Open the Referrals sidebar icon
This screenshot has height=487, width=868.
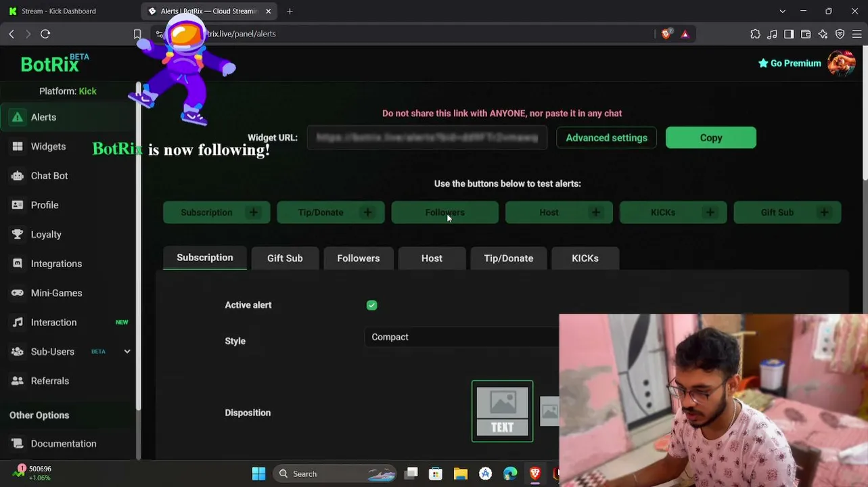click(18, 381)
